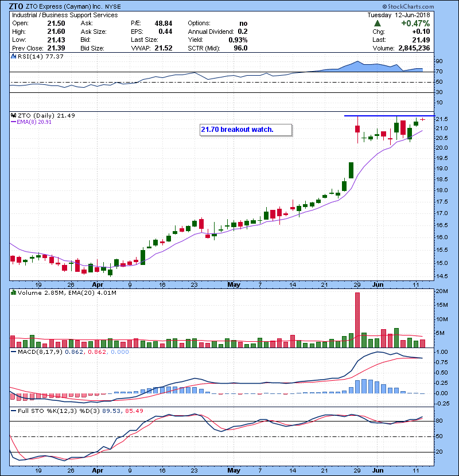Click the Bid Size label
Image resolution: width=459 pixels, height=476 pixels.
coord(92,48)
